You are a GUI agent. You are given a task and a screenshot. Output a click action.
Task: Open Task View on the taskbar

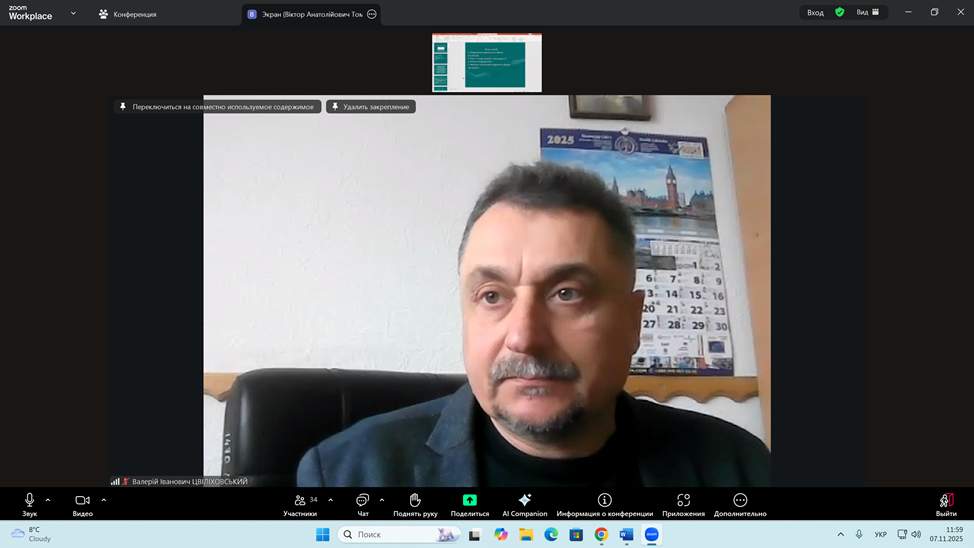[475, 534]
